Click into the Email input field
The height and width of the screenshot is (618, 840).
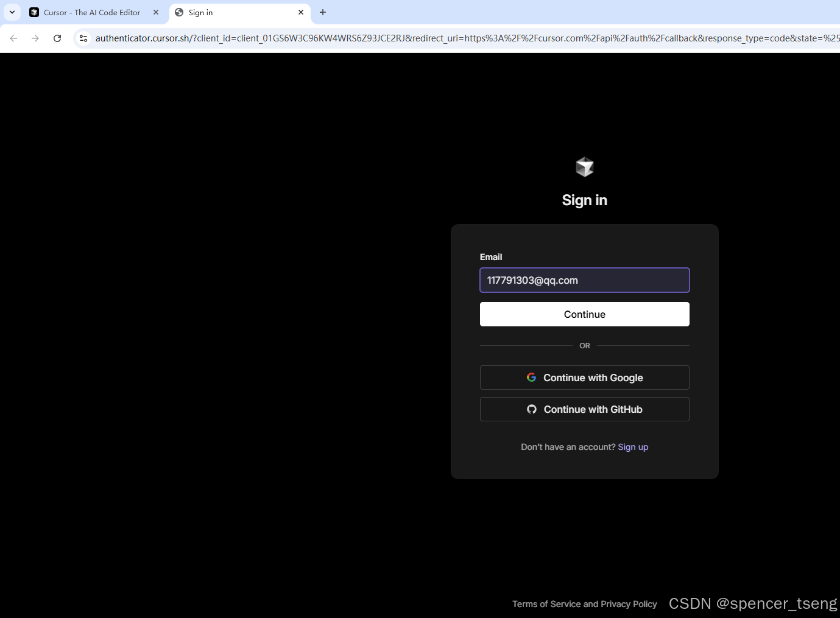585,280
